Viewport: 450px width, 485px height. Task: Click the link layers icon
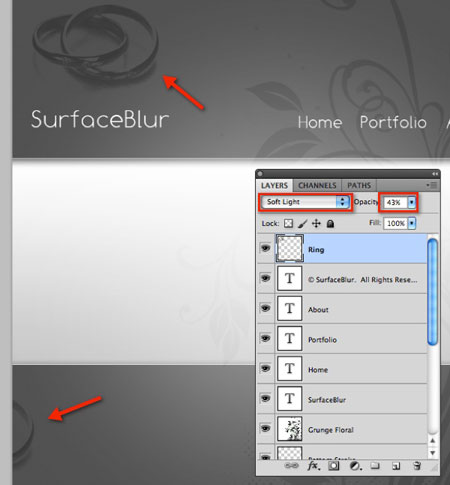tap(291, 466)
